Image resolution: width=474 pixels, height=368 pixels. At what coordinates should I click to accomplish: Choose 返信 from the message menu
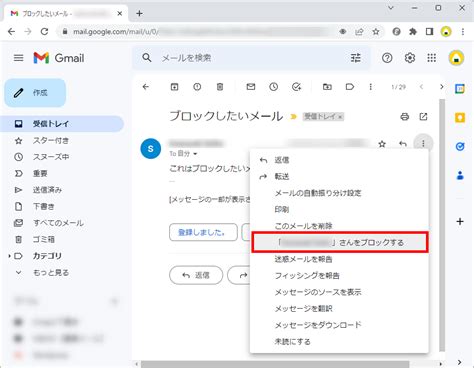click(x=339, y=160)
